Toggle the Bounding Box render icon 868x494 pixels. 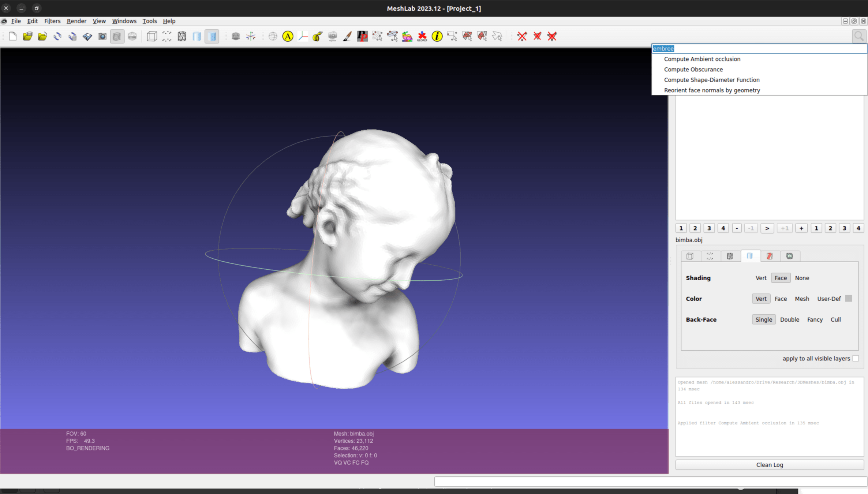[152, 36]
